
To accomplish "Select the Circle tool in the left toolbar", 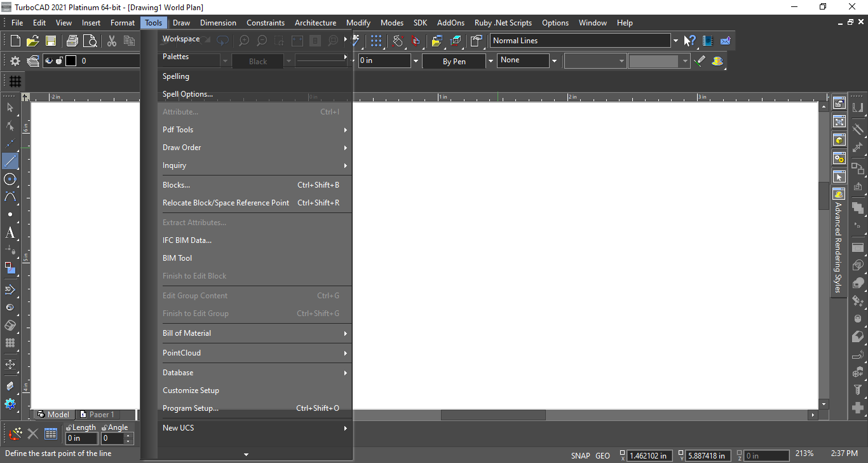I will pyautogui.click(x=10, y=179).
